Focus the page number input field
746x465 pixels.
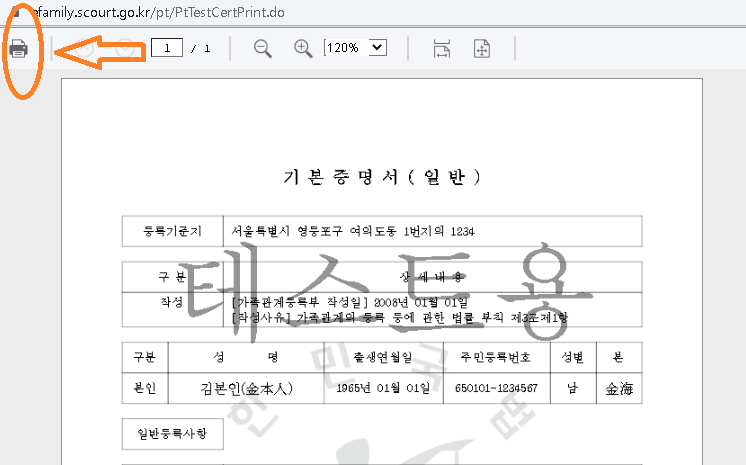click(167, 48)
